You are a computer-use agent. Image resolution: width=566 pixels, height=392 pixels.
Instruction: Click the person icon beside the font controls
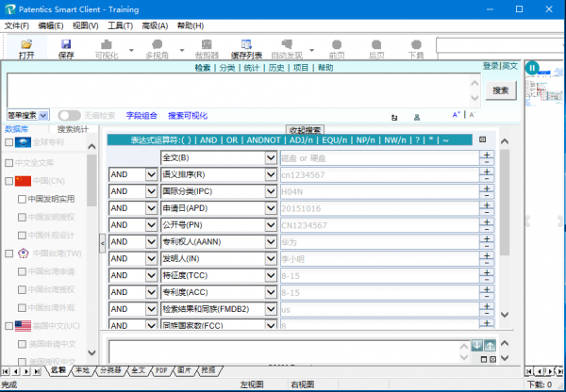click(417, 117)
